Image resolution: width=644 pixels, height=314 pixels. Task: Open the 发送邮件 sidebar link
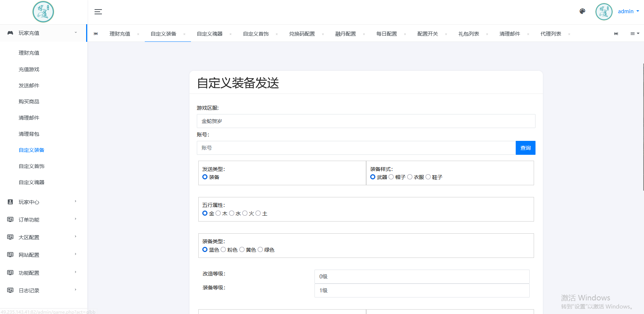[x=29, y=85]
